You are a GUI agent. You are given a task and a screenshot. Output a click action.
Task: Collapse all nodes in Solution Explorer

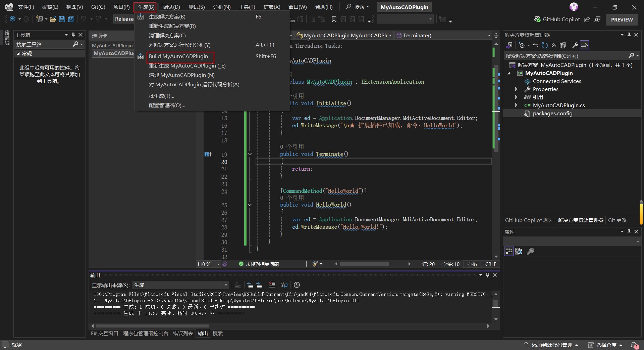point(554,45)
